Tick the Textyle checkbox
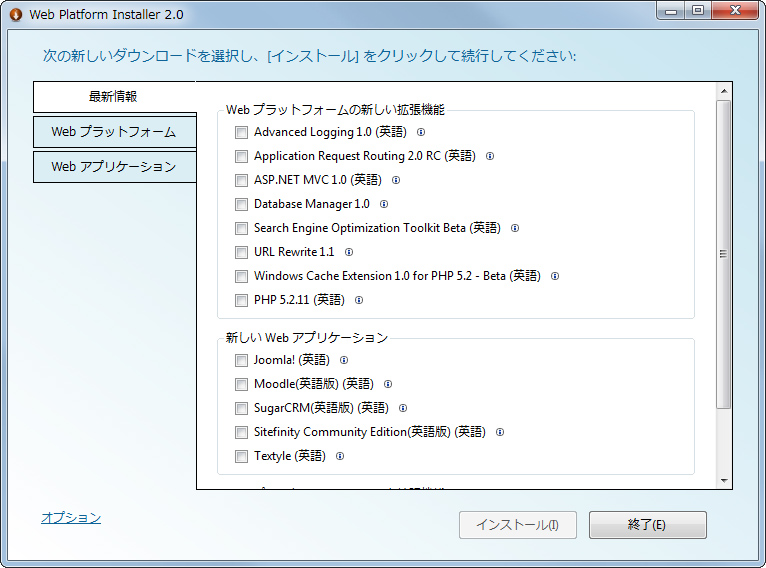The height and width of the screenshot is (568, 766). pyautogui.click(x=241, y=456)
